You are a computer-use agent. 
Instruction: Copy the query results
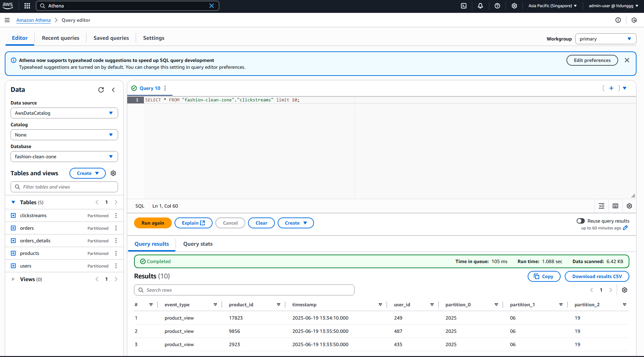pyautogui.click(x=544, y=276)
